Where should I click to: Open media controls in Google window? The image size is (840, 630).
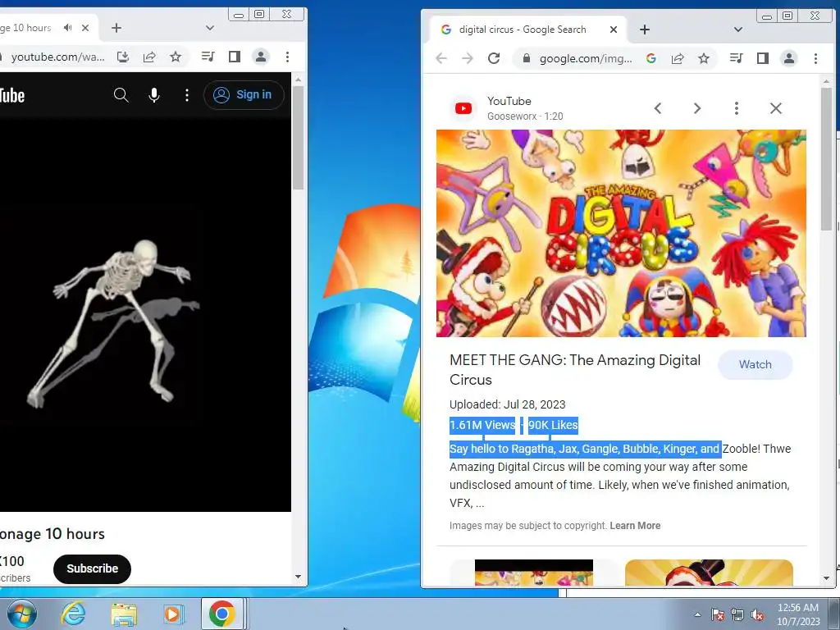point(736,58)
